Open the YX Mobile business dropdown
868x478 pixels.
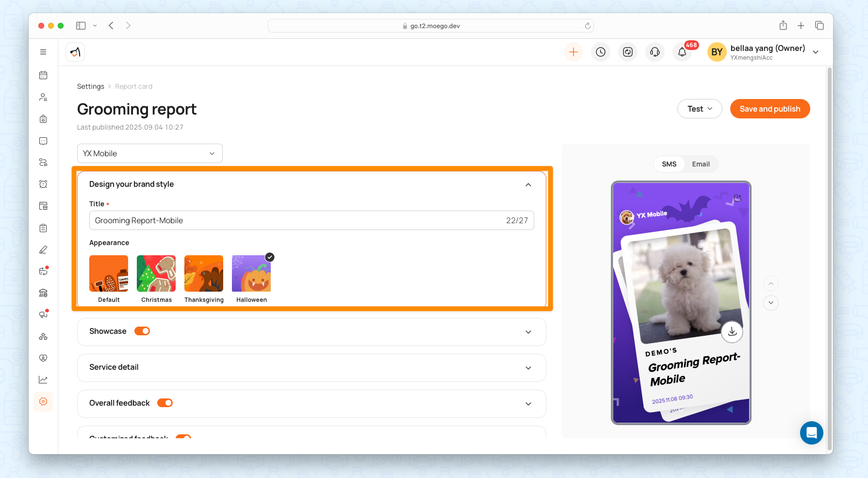tap(149, 153)
